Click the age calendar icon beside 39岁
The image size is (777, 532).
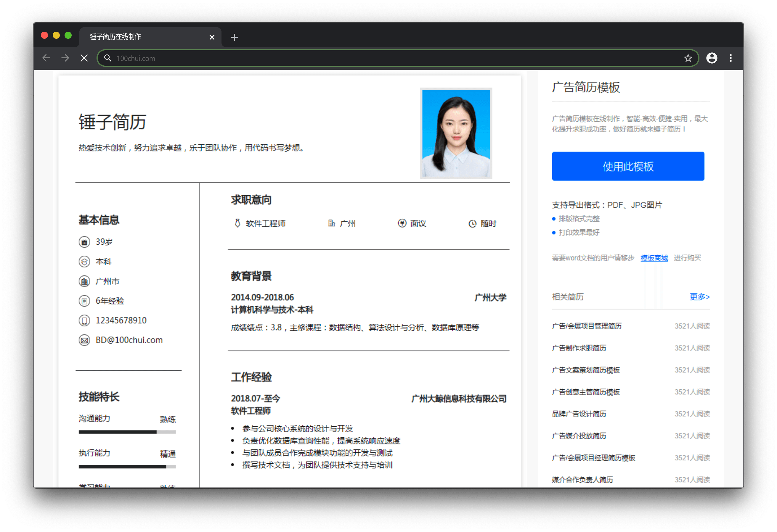pyautogui.click(x=84, y=242)
